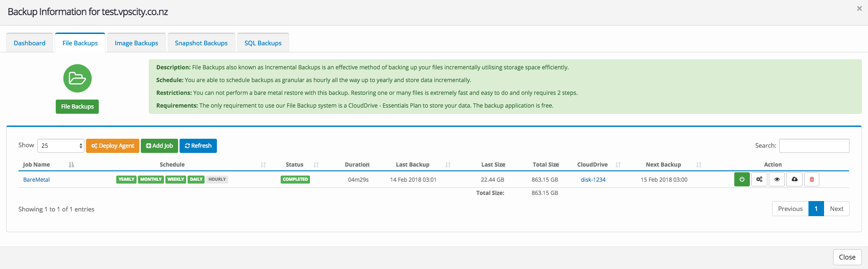Open the Show entries dropdown
Screen dimensions: 868x269
(61, 146)
